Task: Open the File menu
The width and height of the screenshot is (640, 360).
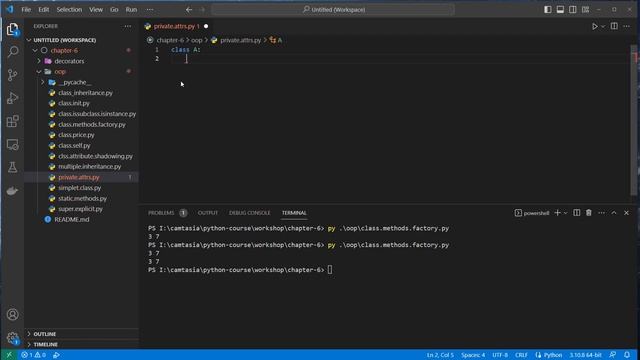Action: [x=26, y=9]
